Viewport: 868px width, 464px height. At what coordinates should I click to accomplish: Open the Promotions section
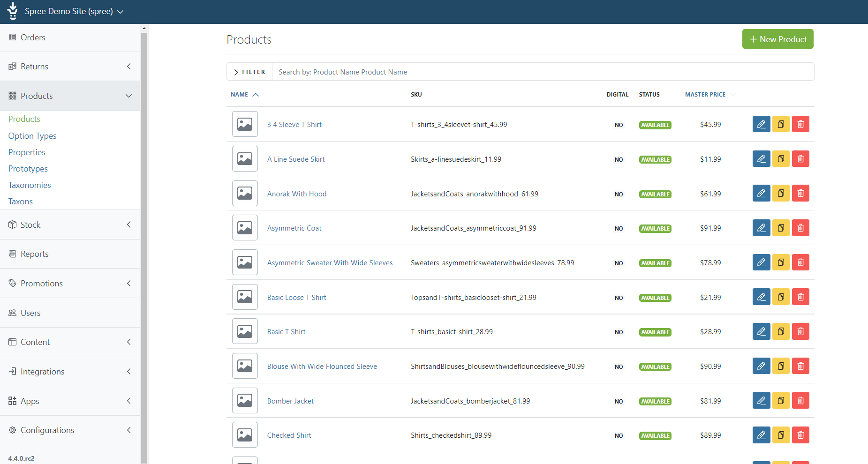pos(41,283)
